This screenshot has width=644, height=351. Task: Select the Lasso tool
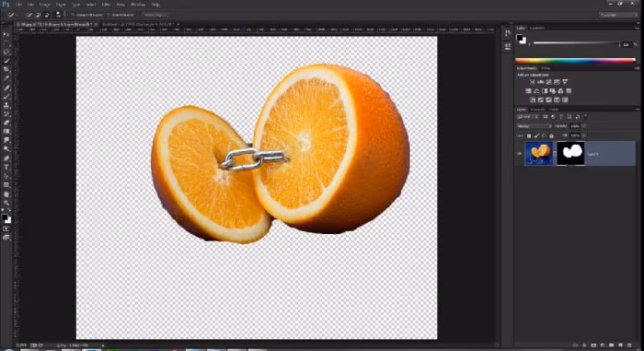[6, 52]
